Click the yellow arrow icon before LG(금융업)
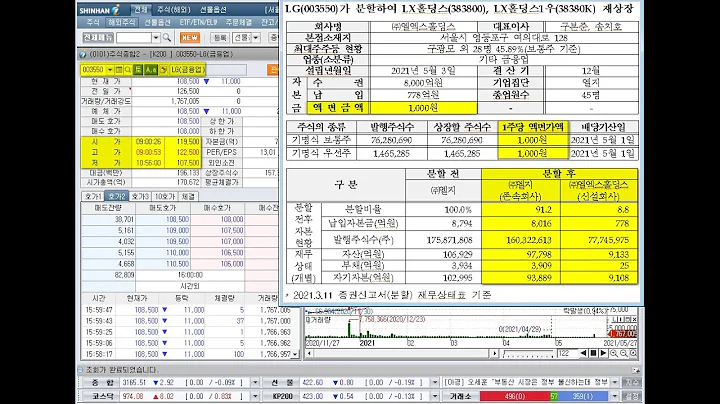 163,70
